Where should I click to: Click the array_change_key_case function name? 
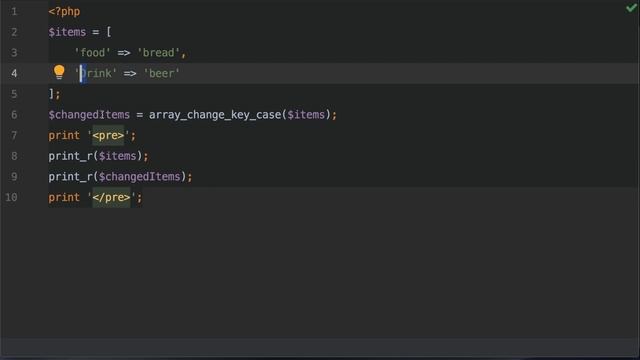215,115
